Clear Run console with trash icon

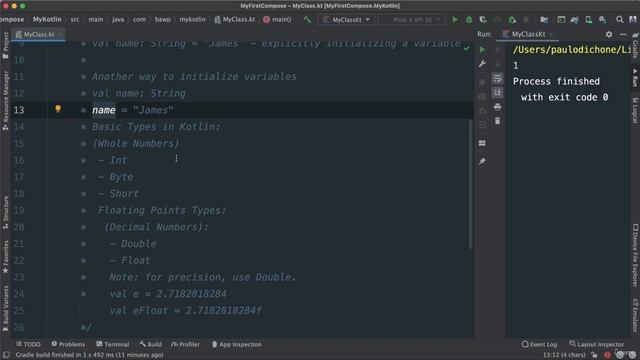pos(497,121)
